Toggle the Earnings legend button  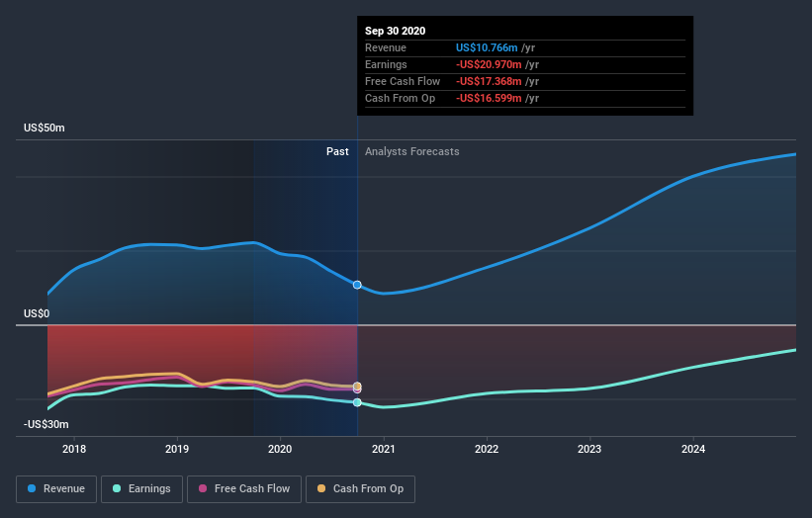(141, 489)
